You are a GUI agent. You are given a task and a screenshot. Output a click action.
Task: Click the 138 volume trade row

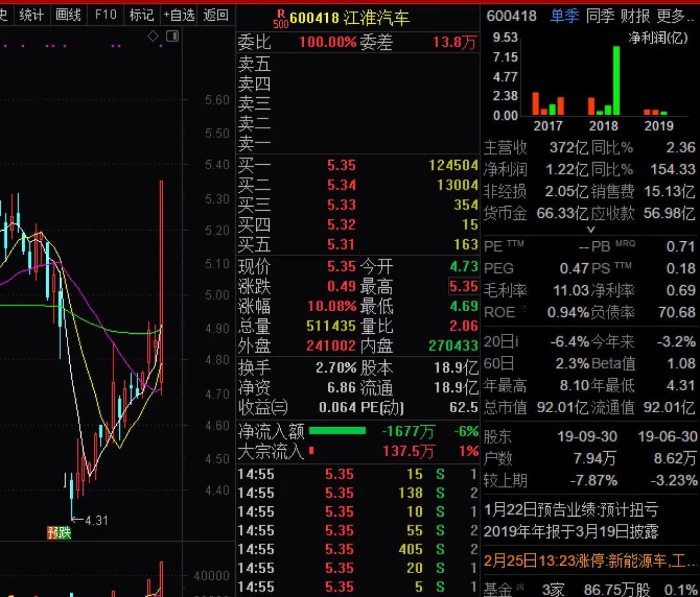357,493
